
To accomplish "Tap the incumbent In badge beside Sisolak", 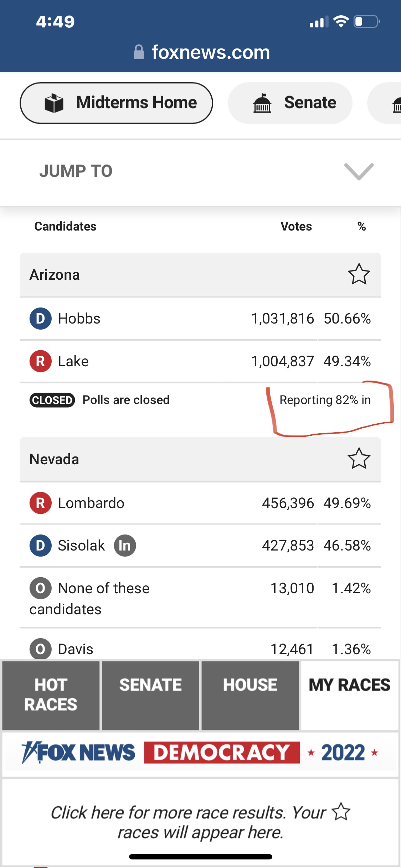I will pyautogui.click(x=125, y=546).
